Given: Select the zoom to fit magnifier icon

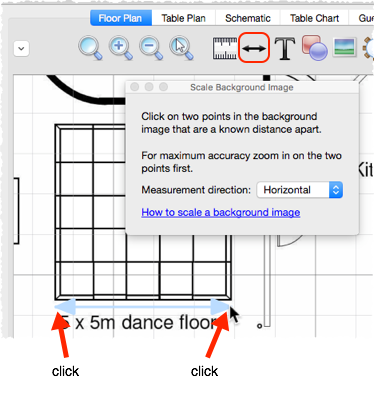Looking at the screenshot, I should pos(90,48).
